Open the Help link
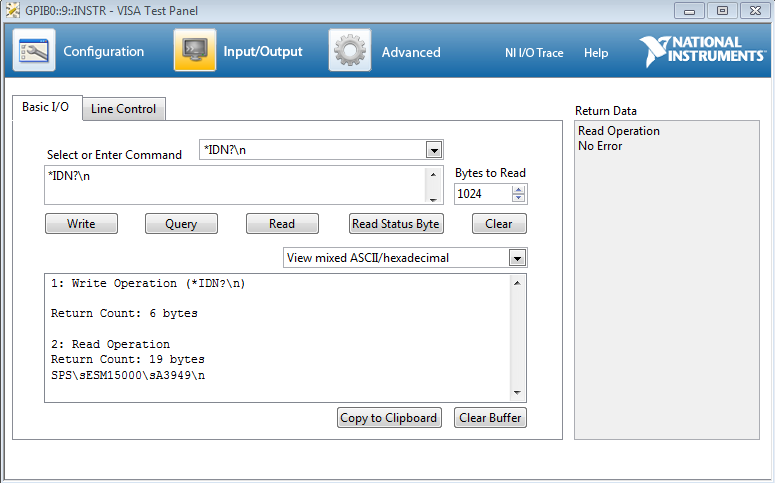 point(596,53)
